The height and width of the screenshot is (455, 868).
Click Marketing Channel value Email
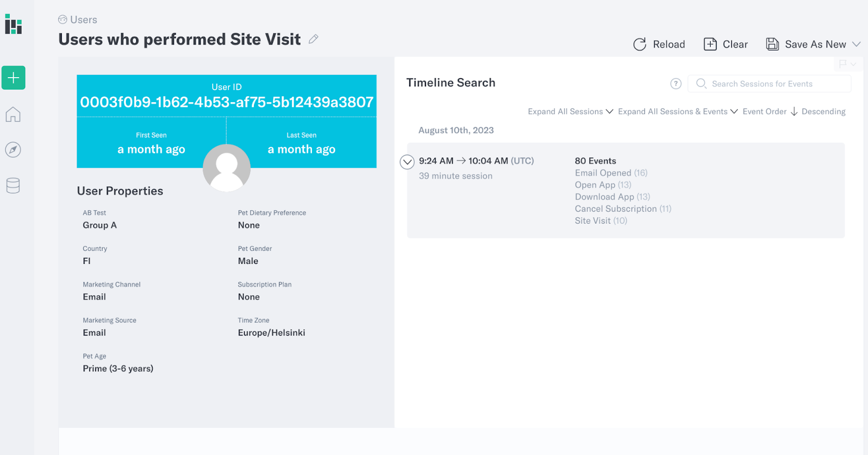[94, 297]
